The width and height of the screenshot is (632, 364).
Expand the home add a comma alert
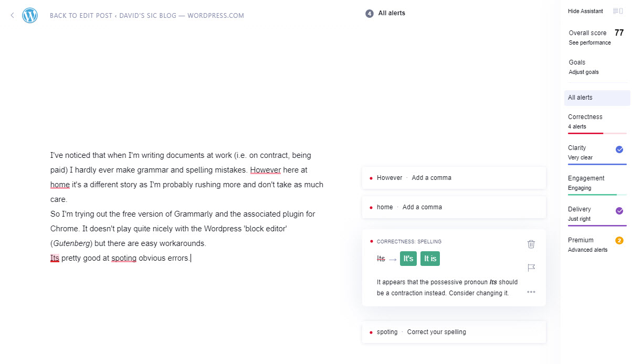click(x=454, y=207)
